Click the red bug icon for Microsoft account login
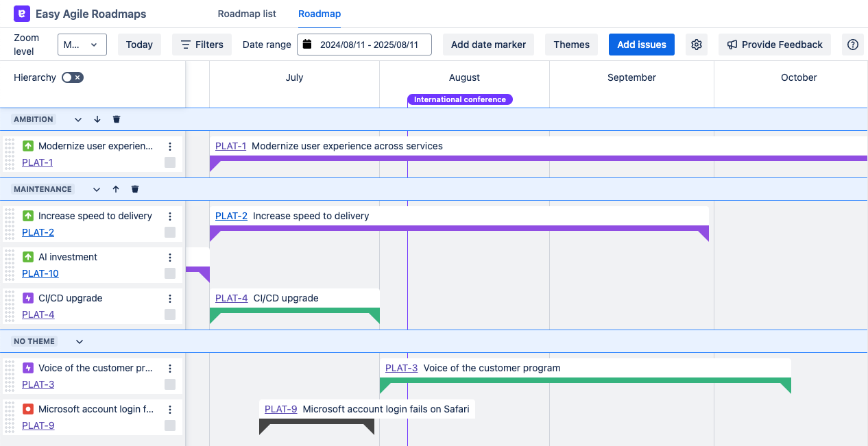This screenshot has width=868, height=446. (28, 409)
